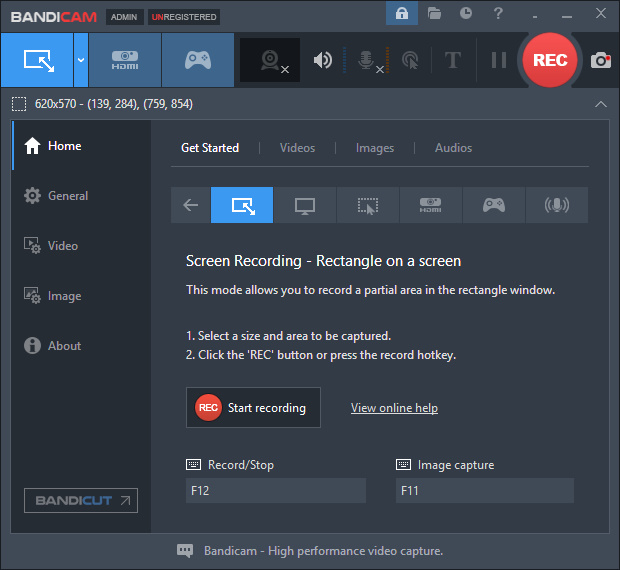Click the Start recording button
Image resolution: width=620 pixels, height=570 pixels.
[x=253, y=408]
